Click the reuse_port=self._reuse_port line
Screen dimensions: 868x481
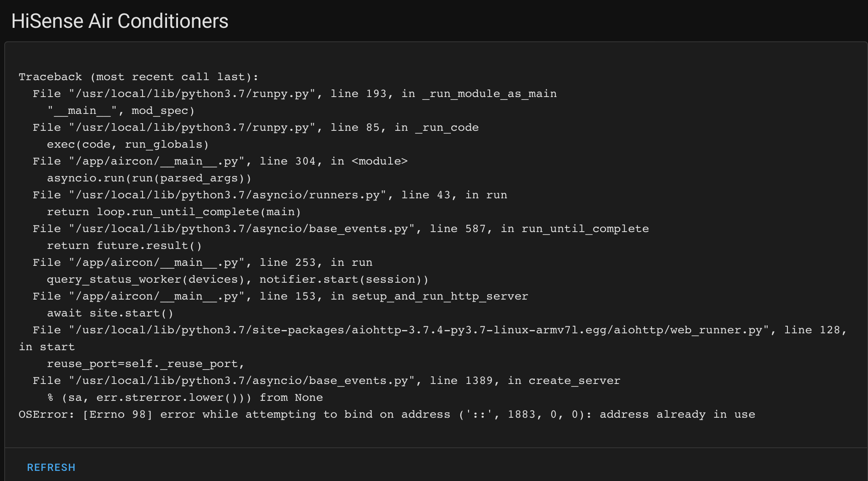click(145, 363)
